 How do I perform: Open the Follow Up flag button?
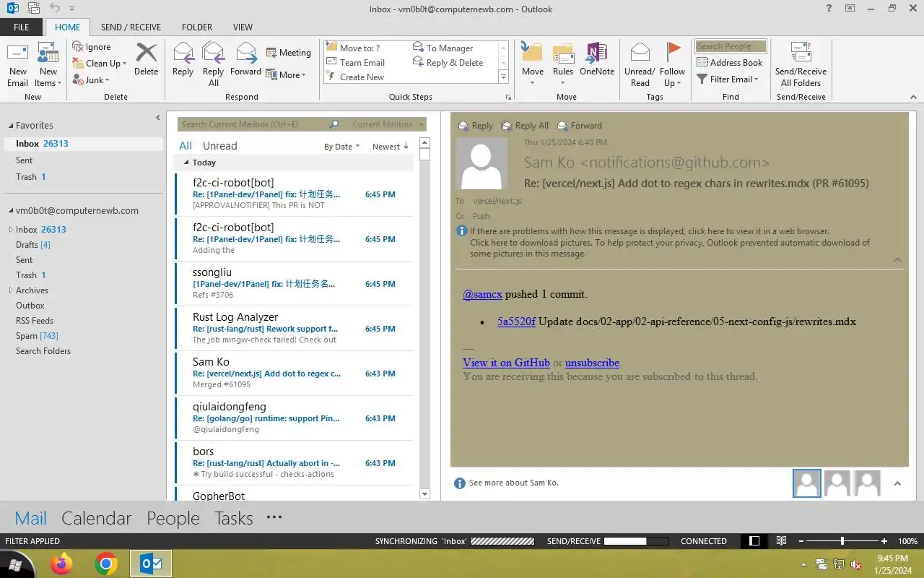pos(672,65)
